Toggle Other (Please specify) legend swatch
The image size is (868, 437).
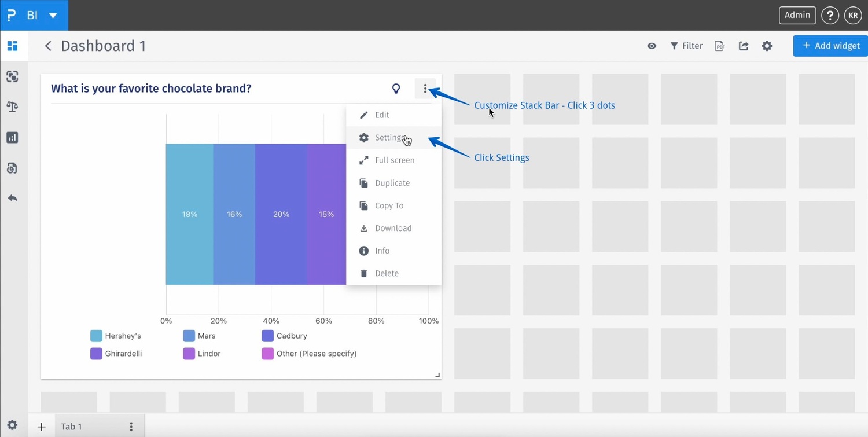tap(267, 354)
